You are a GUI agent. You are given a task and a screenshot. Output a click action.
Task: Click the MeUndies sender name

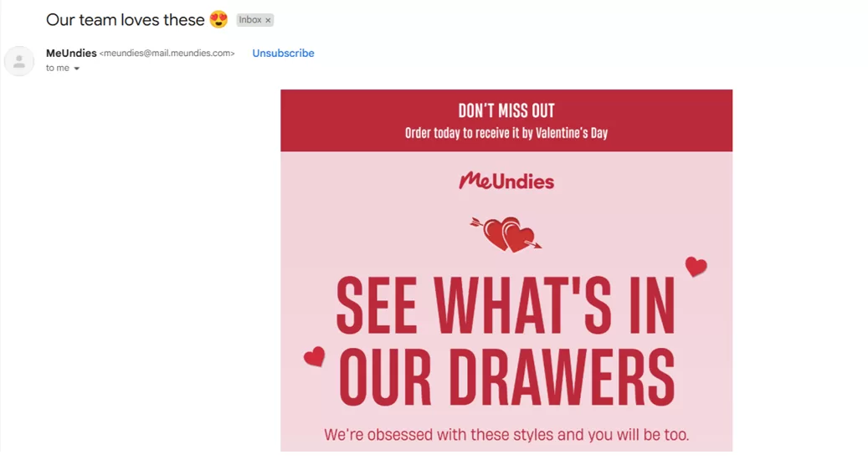(x=71, y=53)
